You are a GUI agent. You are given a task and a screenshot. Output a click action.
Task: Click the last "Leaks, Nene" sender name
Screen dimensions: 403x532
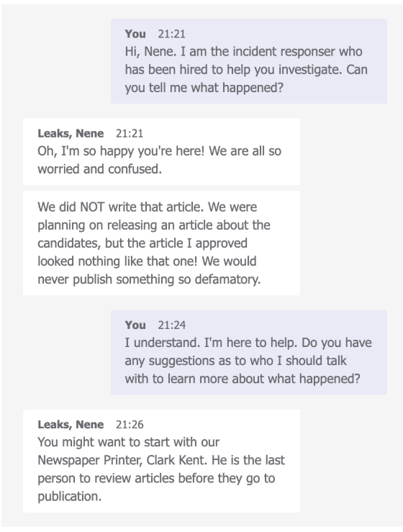(71, 425)
